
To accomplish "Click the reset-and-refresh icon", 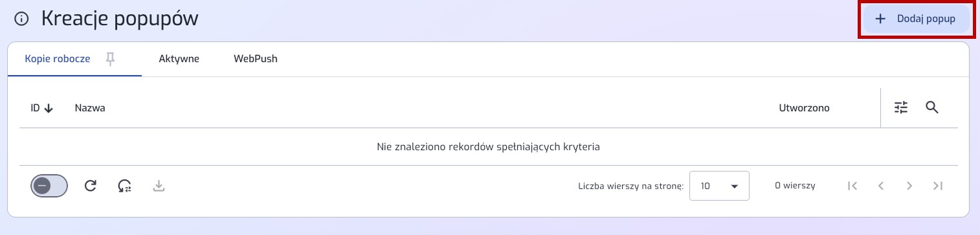I will pyautogui.click(x=125, y=186).
